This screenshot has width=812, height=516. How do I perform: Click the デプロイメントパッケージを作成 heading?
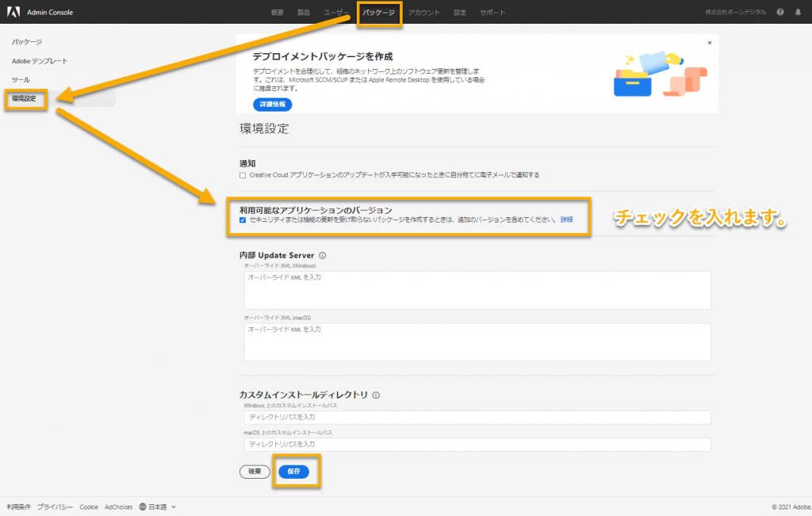(x=323, y=56)
